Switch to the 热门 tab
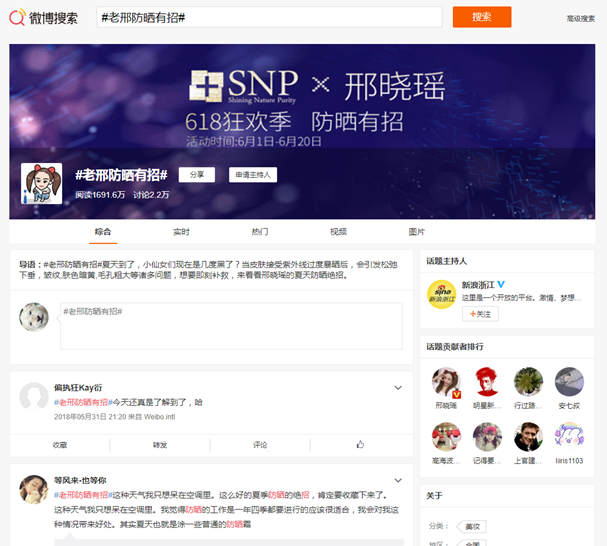This screenshot has height=546, width=607. pyautogui.click(x=260, y=232)
